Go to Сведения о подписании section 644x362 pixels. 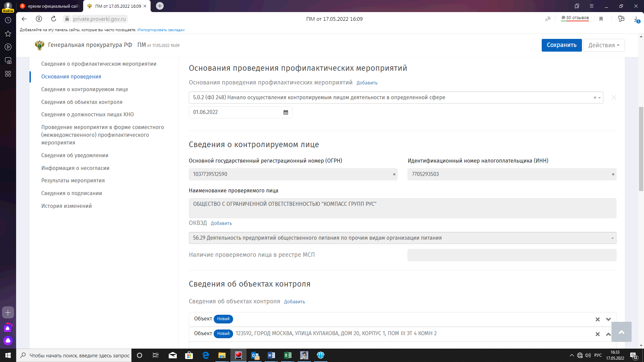pyautogui.click(x=71, y=193)
